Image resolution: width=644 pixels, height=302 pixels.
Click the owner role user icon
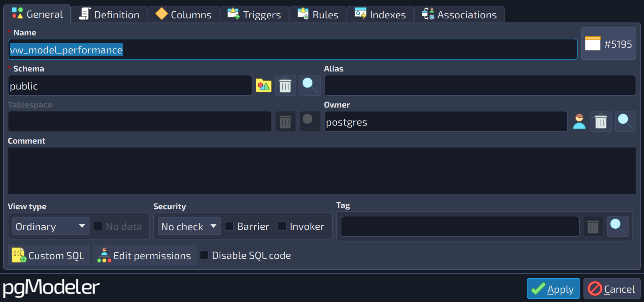tap(579, 122)
